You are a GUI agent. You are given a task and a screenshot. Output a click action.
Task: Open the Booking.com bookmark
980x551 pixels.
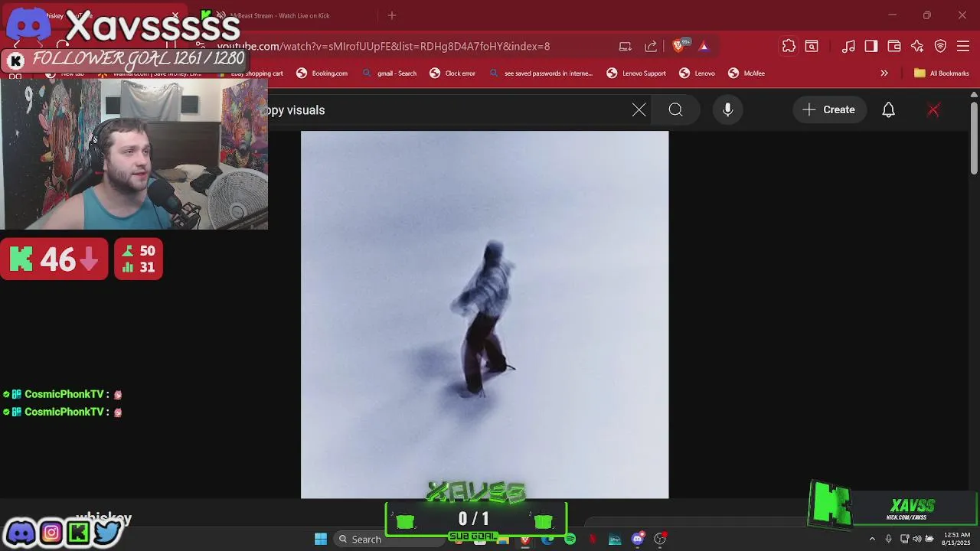click(x=322, y=73)
